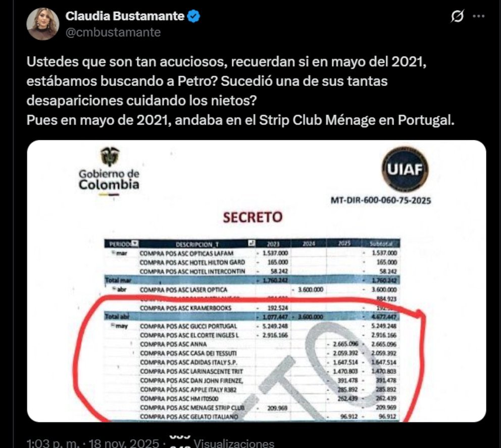
Task: Click the Gobierno de Colombia crest
Action: [x=110, y=156]
